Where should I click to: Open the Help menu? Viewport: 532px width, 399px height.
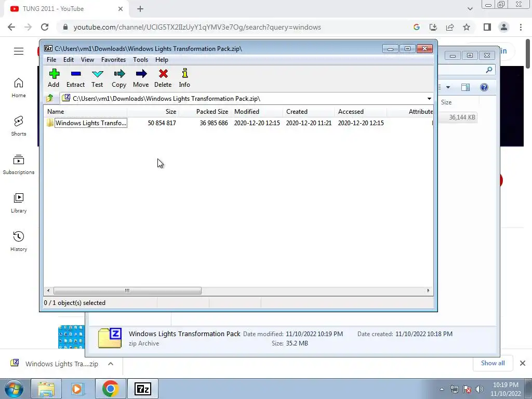point(162,60)
